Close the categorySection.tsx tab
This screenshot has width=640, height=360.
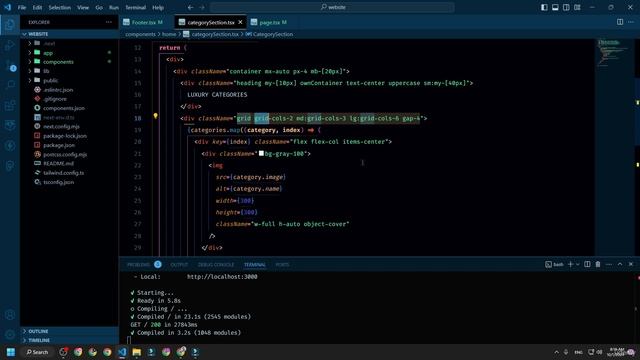[240, 22]
